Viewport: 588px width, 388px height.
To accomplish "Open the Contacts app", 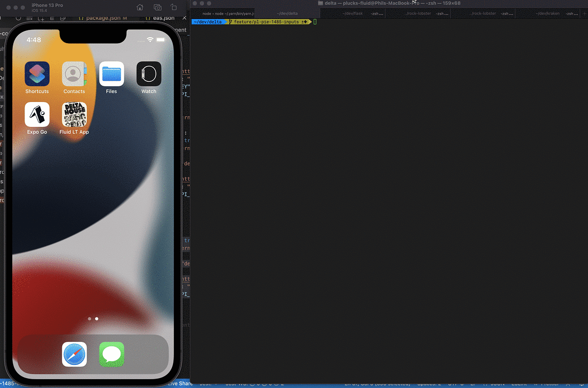I will click(x=74, y=73).
